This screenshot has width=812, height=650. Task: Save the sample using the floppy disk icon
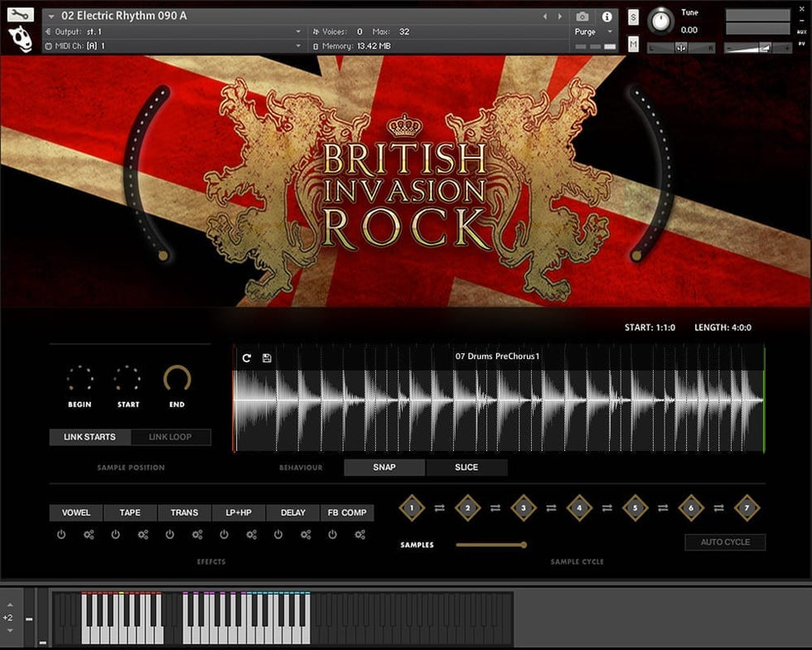[x=267, y=357]
